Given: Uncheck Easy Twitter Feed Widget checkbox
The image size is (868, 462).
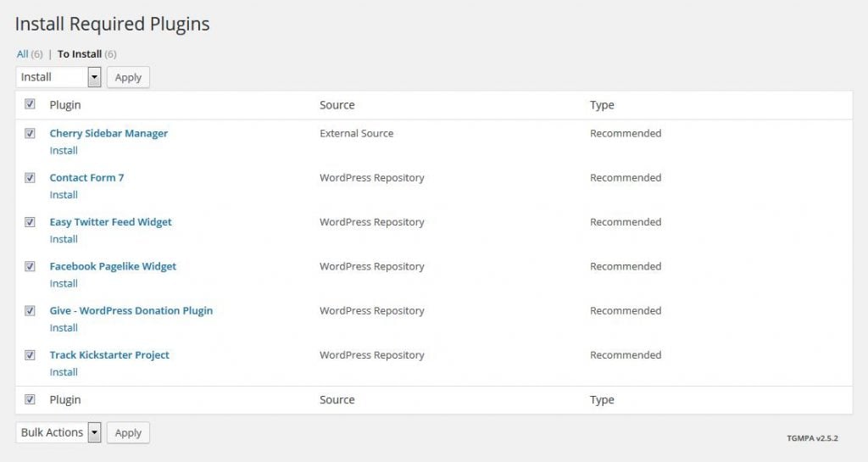Looking at the screenshot, I should pyautogui.click(x=31, y=222).
